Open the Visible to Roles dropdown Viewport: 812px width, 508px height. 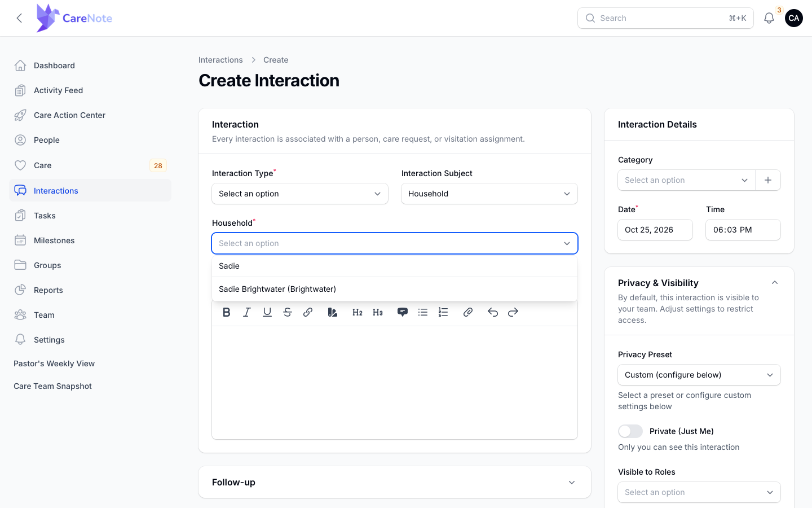tap(699, 492)
